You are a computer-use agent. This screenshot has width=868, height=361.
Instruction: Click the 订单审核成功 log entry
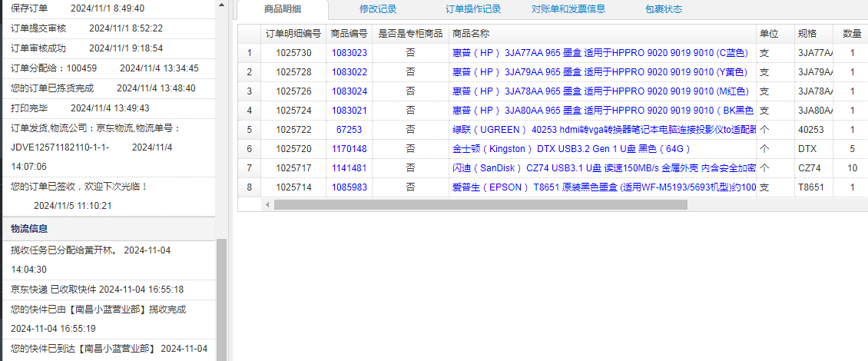[x=108, y=48]
